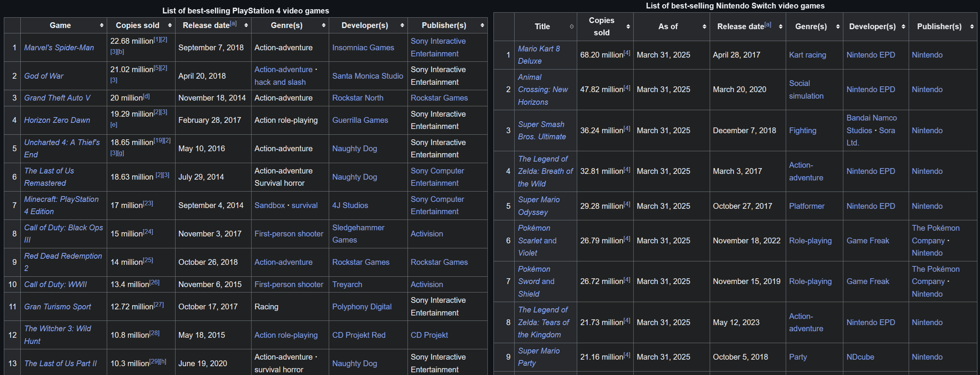This screenshot has height=375, width=980.
Task: Sort PS4 table by Game column
Action: point(101,25)
